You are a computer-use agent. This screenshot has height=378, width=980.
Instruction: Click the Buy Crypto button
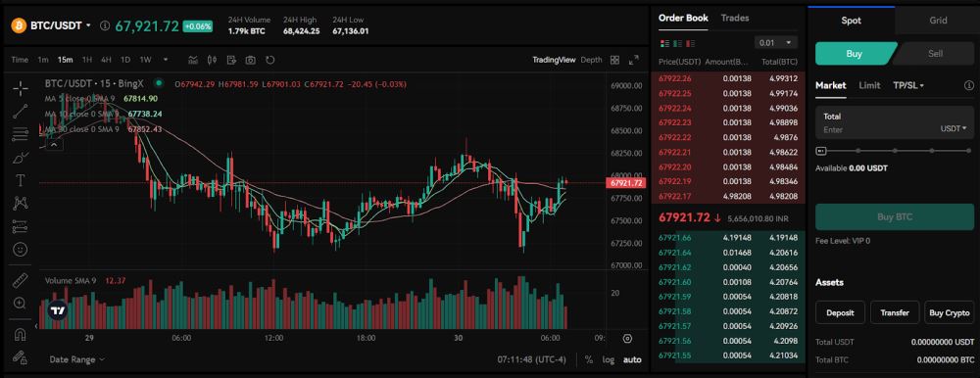pyautogui.click(x=949, y=312)
